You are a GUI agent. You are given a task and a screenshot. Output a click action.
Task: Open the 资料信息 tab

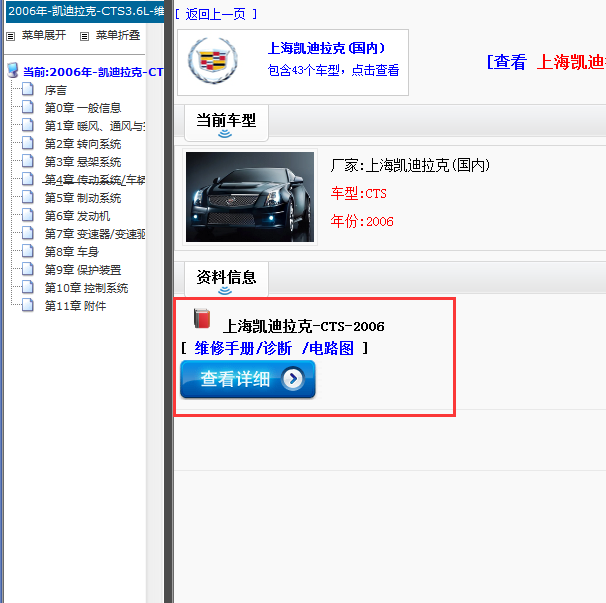coord(226,279)
